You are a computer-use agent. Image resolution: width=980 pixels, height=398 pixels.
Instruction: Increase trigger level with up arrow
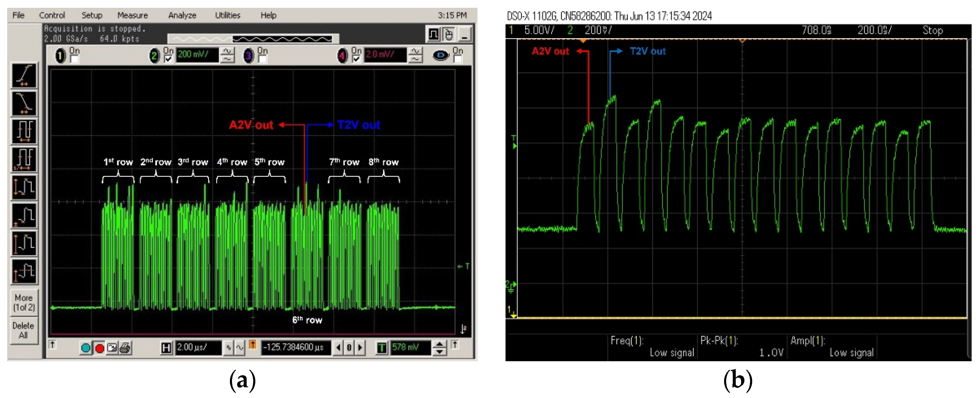coord(440,344)
